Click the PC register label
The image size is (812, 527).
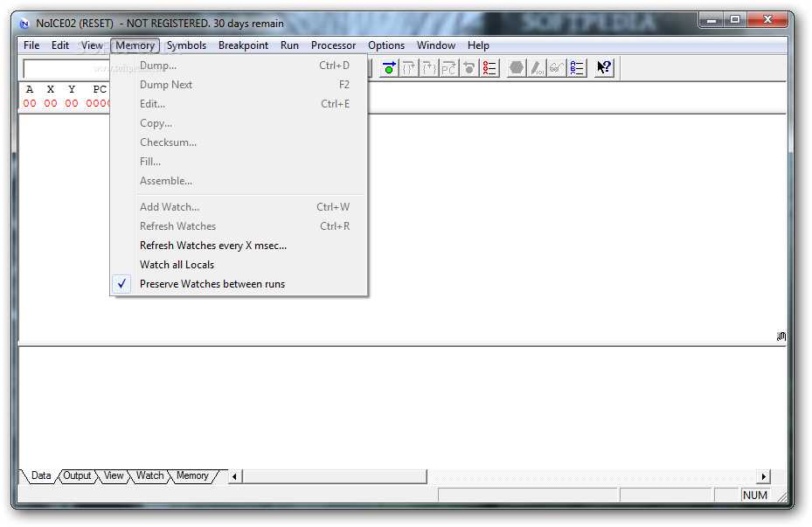click(x=100, y=89)
